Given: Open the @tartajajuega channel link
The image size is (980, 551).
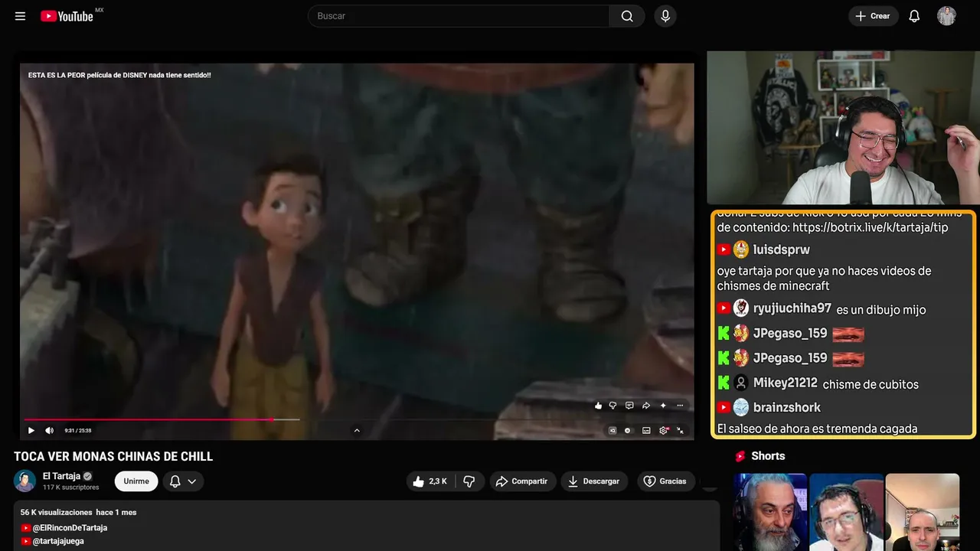Looking at the screenshot, I should [x=58, y=541].
